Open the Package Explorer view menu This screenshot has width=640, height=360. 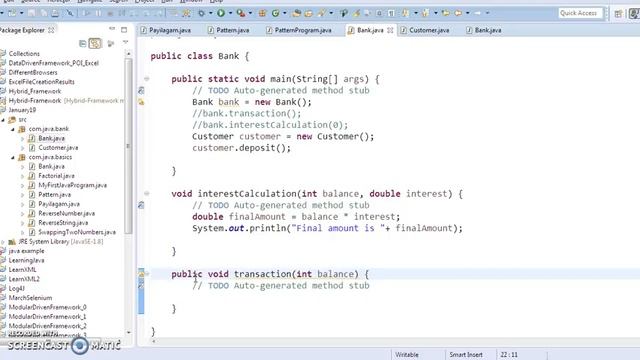[x=125, y=42]
